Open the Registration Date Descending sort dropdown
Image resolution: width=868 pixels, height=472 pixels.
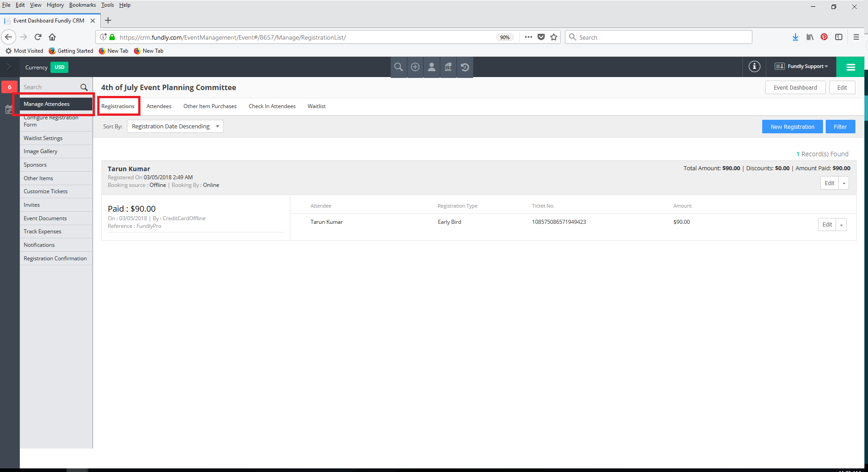[x=175, y=126]
